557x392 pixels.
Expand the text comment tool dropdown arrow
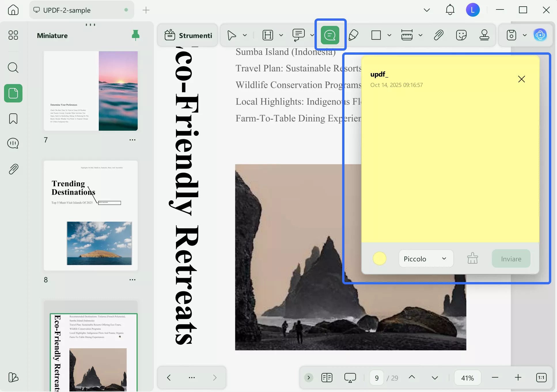[312, 35]
